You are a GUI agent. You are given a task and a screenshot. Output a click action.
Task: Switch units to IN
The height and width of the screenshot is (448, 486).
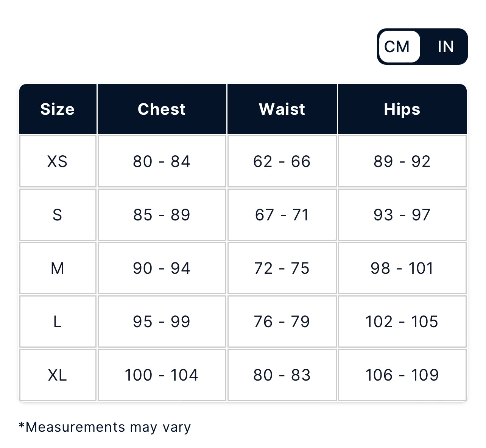(445, 47)
